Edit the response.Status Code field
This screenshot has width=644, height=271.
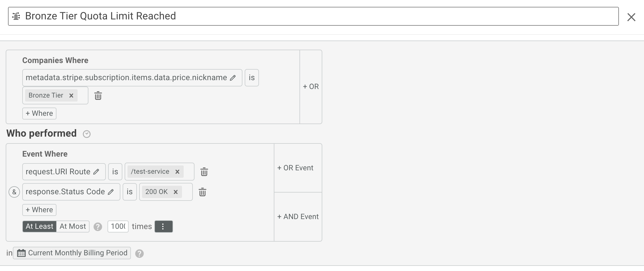point(111,192)
